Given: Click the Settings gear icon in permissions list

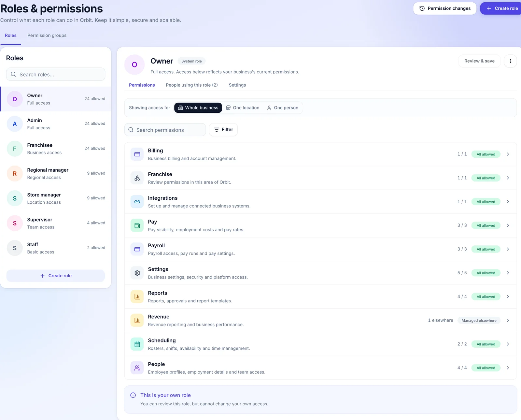Looking at the screenshot, I should [x=137, y=273].
